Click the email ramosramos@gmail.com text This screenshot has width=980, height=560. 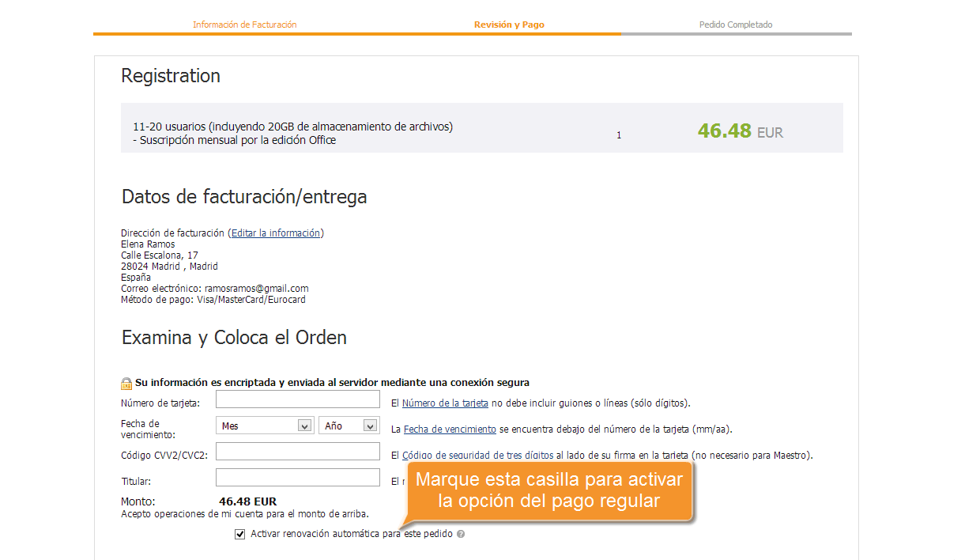(256, 289)
